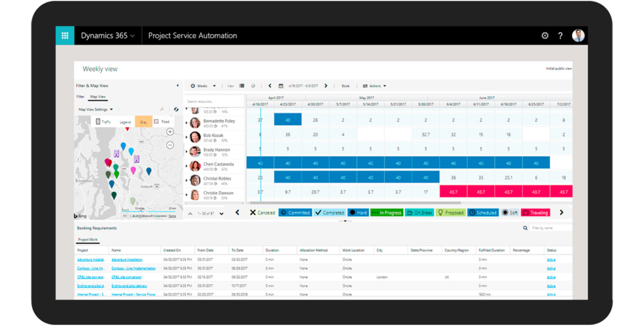This screenshot has height=331, width=644.
Task: Click the Filter by name field
Action: pyautogui.click(x=550, y=228)
